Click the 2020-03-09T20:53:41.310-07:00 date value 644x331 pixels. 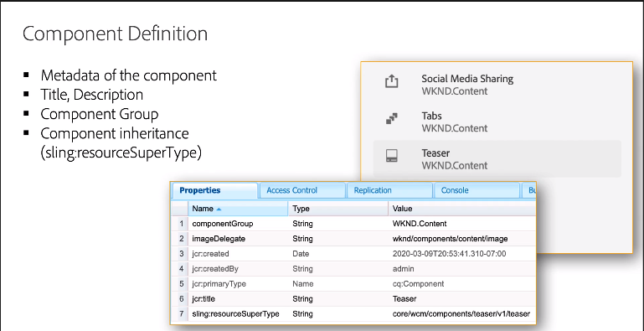[x=450, y=254]
